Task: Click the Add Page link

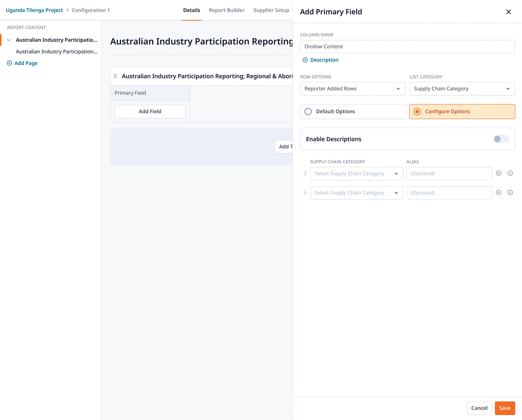Action: [x=26, y=63]
